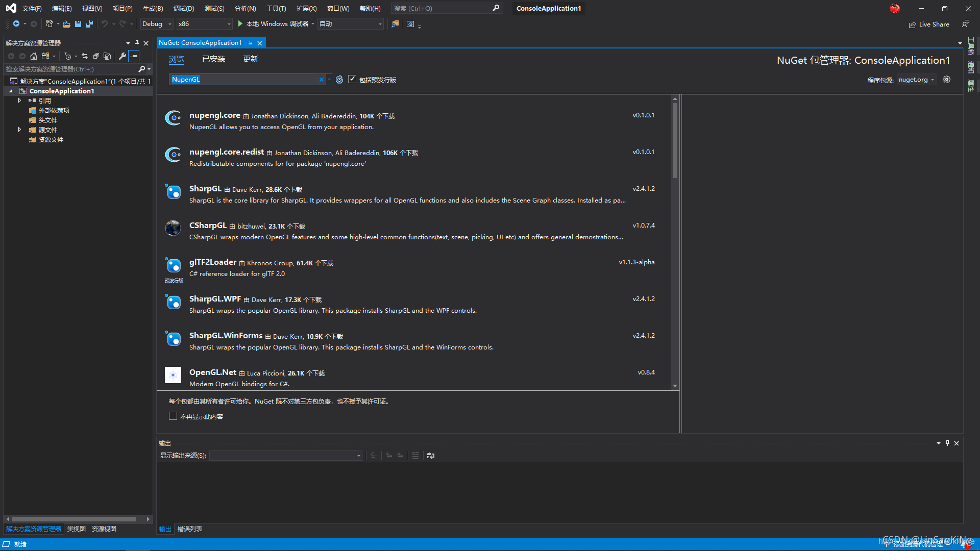Screen dimensions: 980x551
Task: Switch to the 类视图 bottom tab
Action: [x=77, y=529]
